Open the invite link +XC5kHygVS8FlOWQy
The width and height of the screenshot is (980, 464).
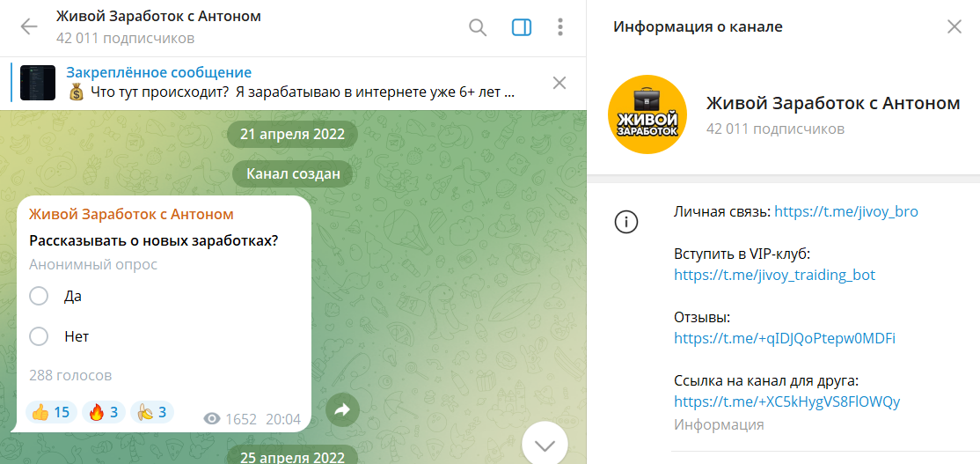tap(787, 401)
